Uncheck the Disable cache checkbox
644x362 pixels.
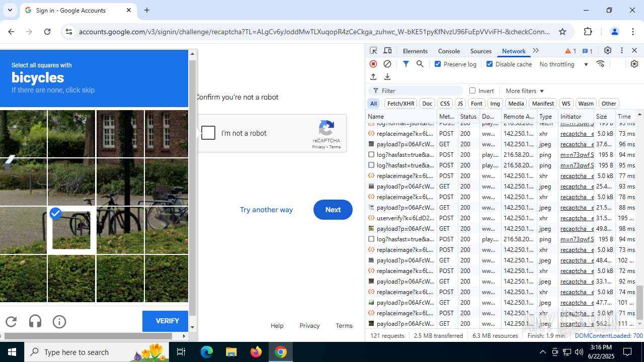coord(490,64)
